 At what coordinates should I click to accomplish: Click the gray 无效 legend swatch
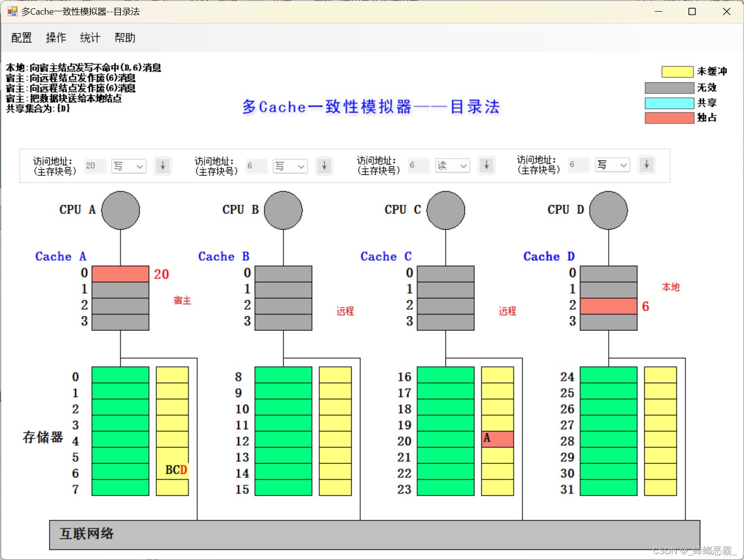click(669, 88)
